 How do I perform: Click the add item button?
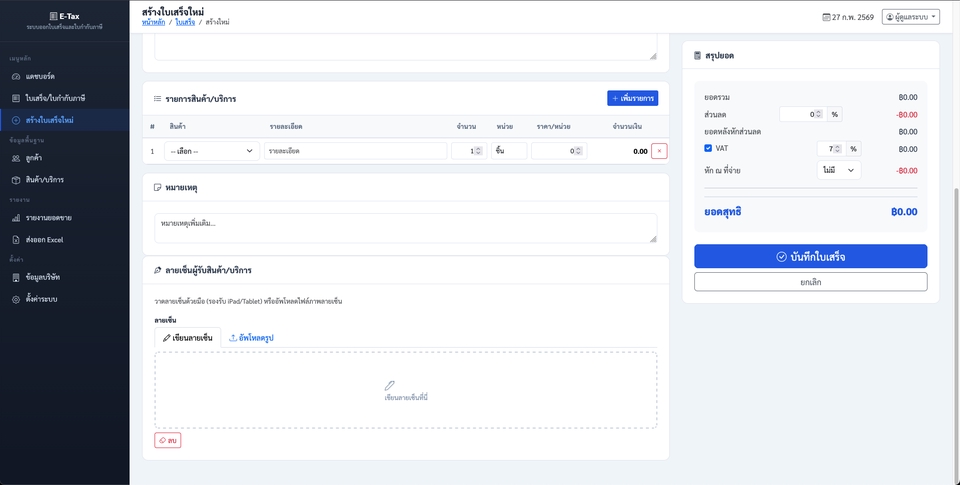click(632, 98)
